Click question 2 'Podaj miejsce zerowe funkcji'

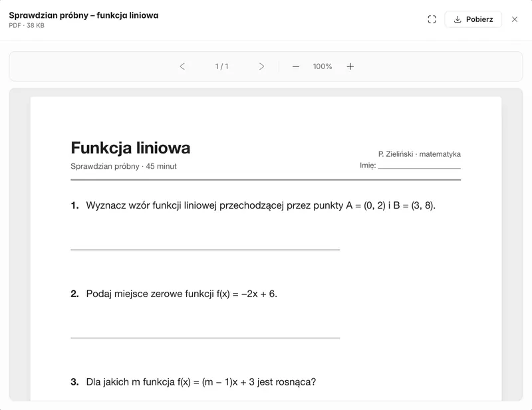[x=174, y=294]
